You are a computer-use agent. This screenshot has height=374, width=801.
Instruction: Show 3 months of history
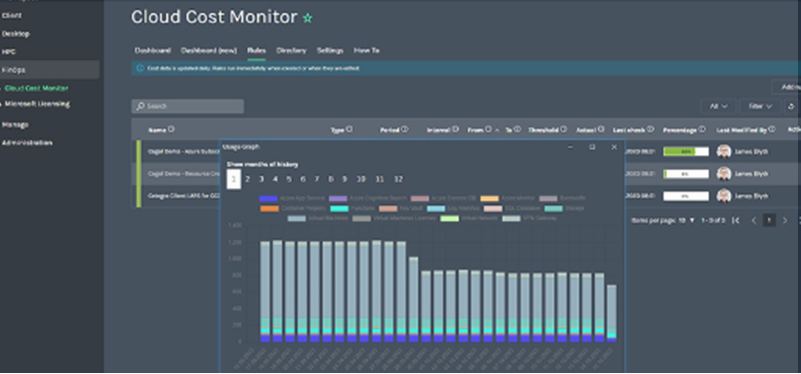262,179
